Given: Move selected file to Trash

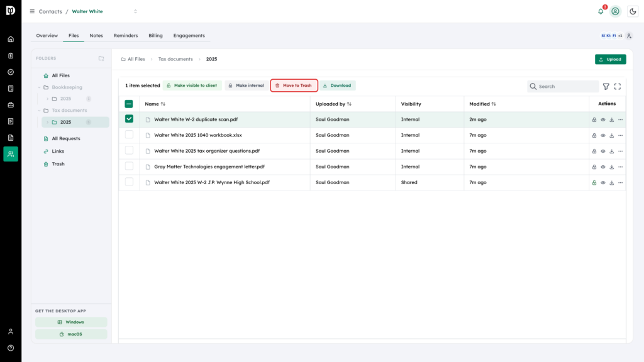Looking at the screenshot, I should click(294, 85).
